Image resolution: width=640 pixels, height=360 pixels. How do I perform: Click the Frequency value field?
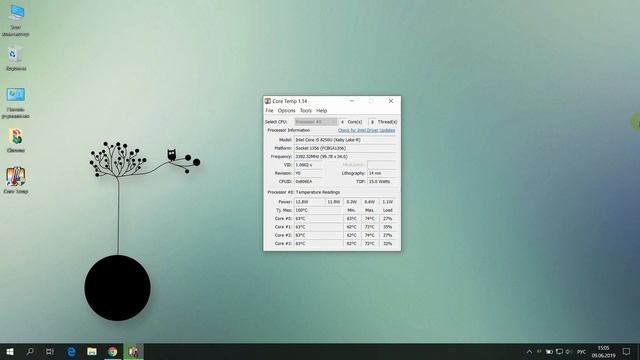pyautogui.click(x=345, y=156)
